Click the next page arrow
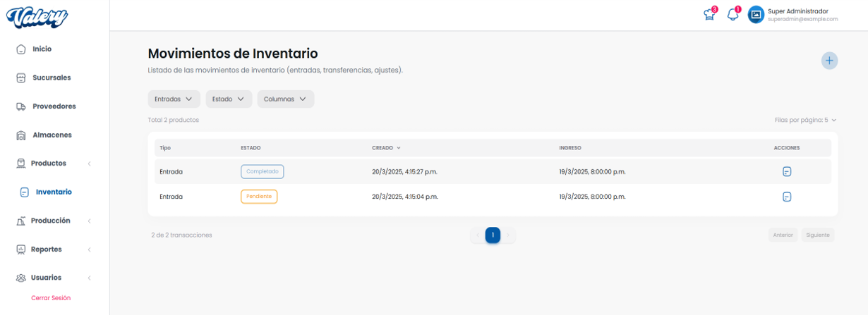 tap(507, 235)
